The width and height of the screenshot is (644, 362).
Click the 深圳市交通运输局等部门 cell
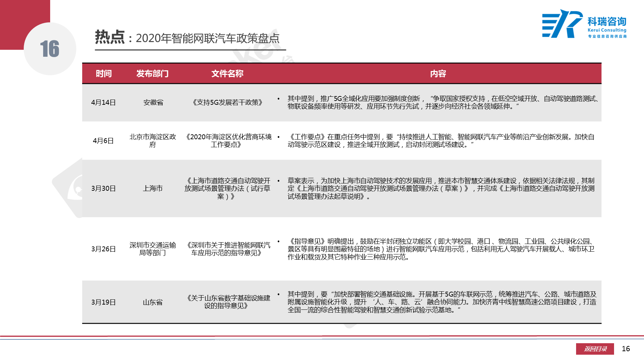pyautogui.click(x=153, y=249)
